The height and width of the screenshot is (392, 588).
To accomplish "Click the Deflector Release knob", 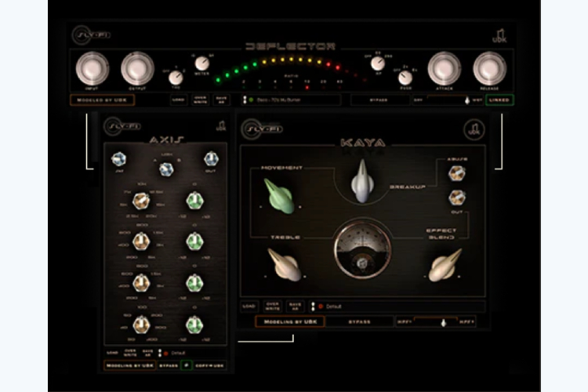I will (489, 69).
